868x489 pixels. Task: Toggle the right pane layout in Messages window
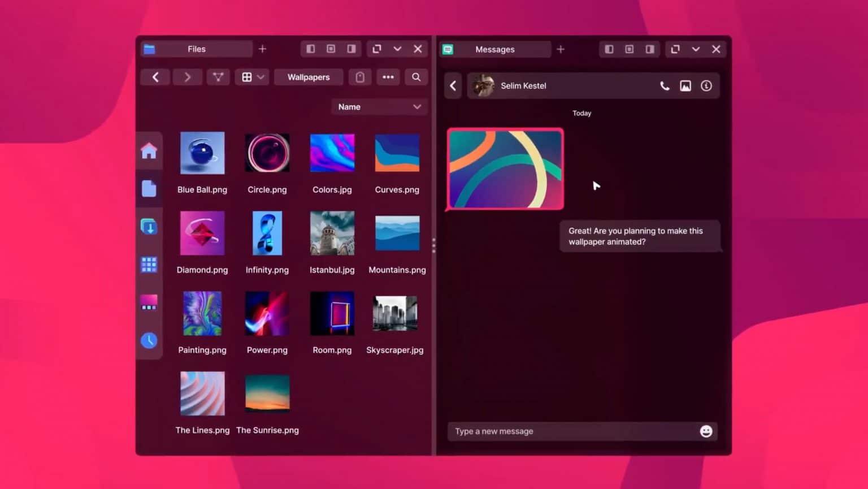pyautogui.click(x=650, y=49)
